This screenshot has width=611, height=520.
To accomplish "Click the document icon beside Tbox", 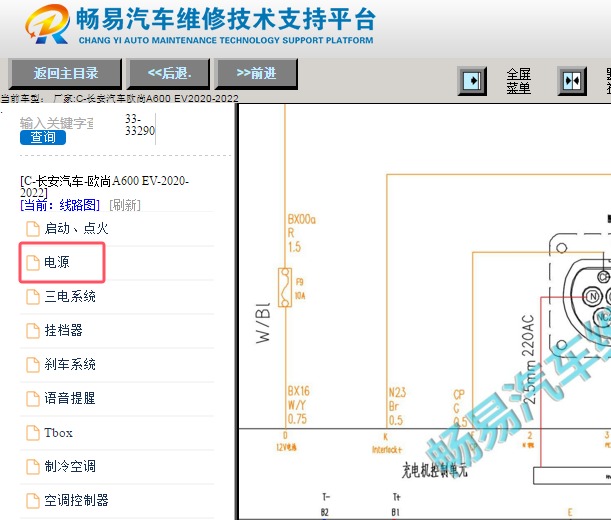I will [33, 433].
